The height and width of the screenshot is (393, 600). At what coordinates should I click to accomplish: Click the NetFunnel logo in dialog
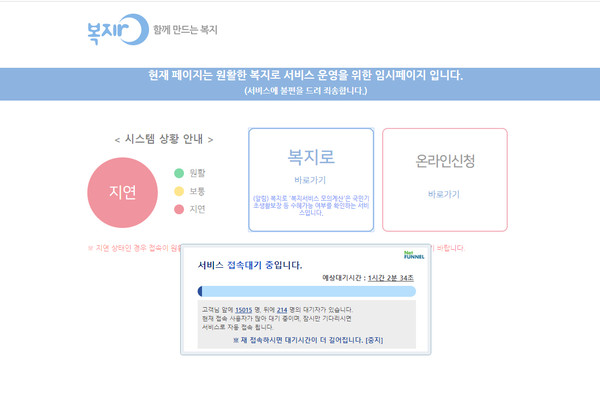click(414, 255)
